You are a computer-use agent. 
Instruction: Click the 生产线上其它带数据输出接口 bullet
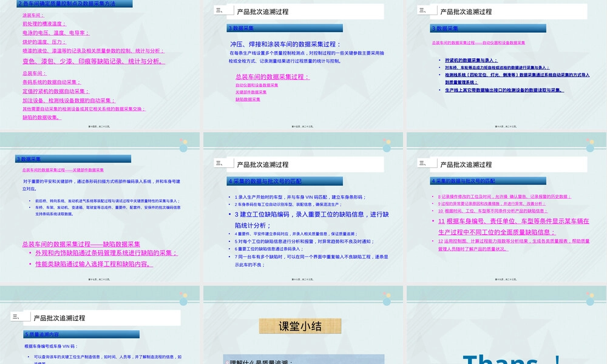pos(504,90)
